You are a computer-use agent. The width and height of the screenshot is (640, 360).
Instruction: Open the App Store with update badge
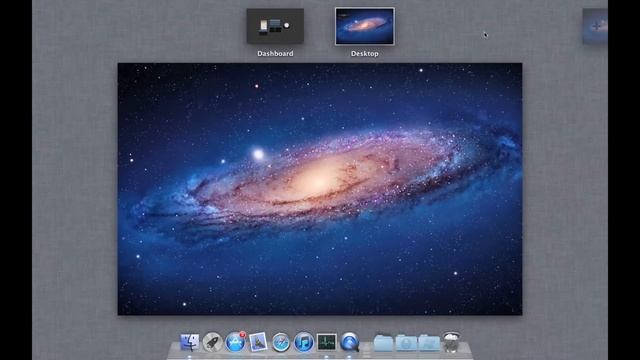pyautogui.click(x=236, y=342)
